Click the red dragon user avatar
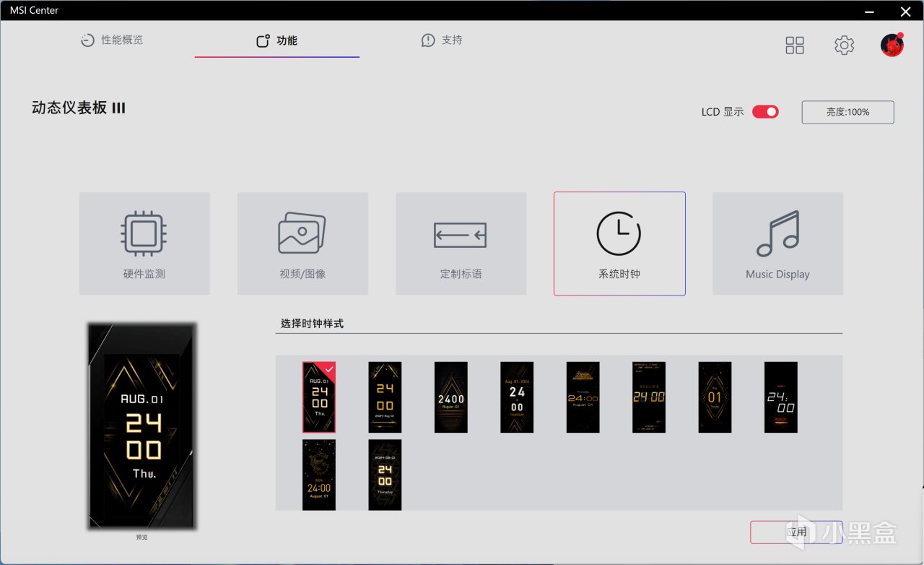 (x=892, y=45)
